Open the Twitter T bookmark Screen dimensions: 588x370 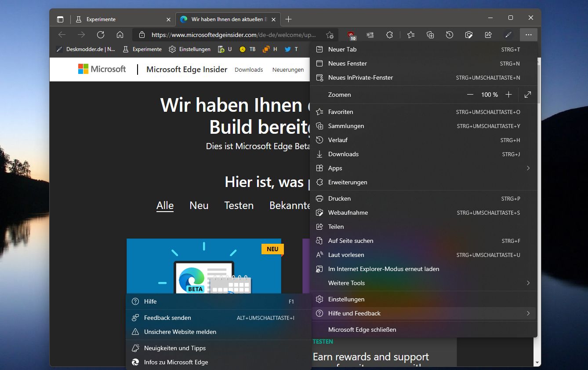(291, 49)
